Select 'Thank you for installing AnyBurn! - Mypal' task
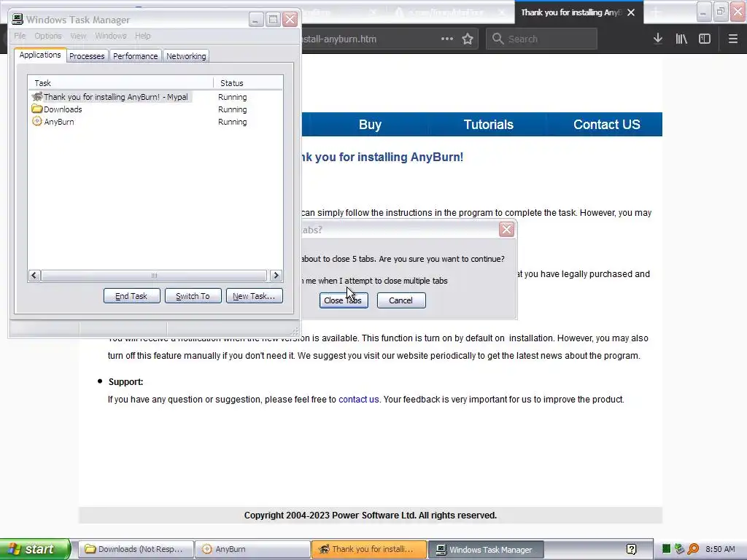The height and width of the screenshot is (560, 747). coord(116,97)
